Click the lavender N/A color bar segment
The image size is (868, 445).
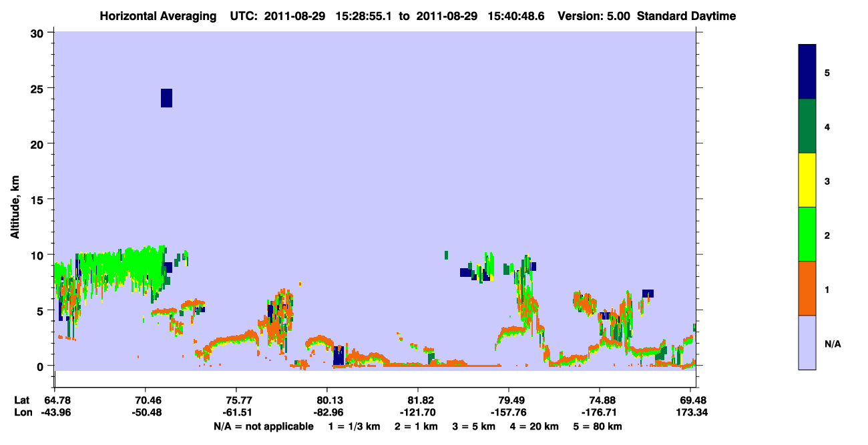tap(807, 342)
